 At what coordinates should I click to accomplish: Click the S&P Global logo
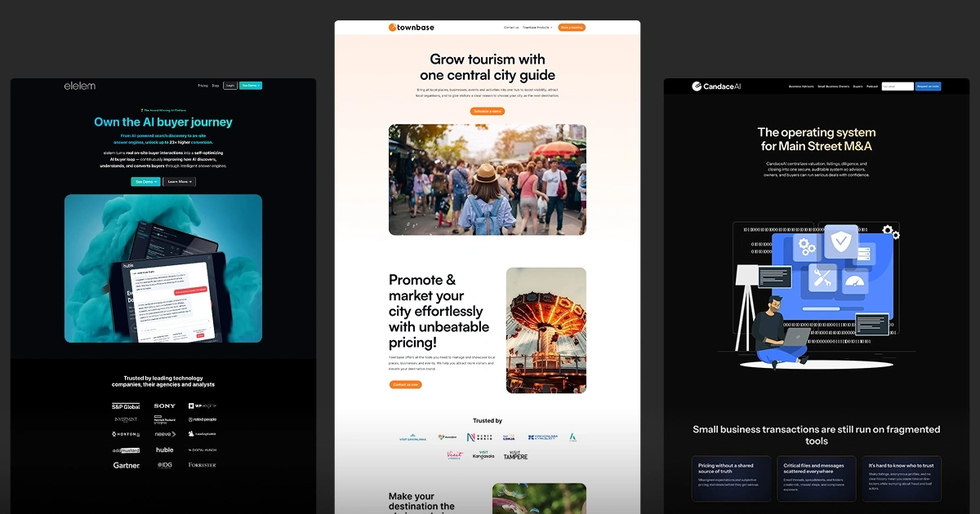(126, 405)
